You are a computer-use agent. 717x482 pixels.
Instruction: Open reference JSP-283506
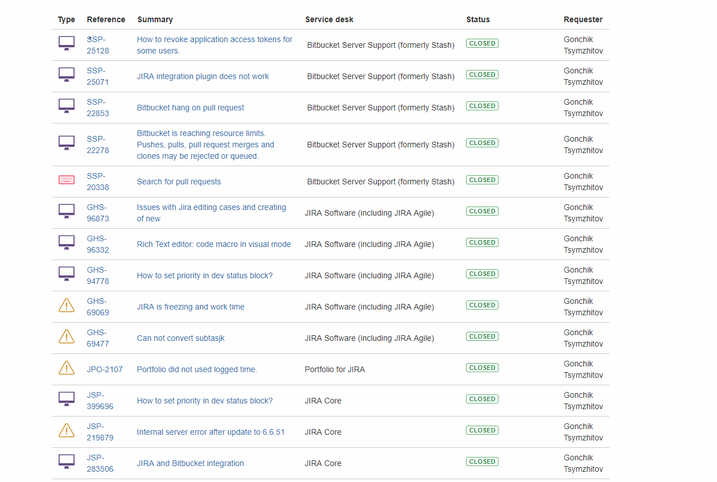pyautogui.click(x=100, y=463)
